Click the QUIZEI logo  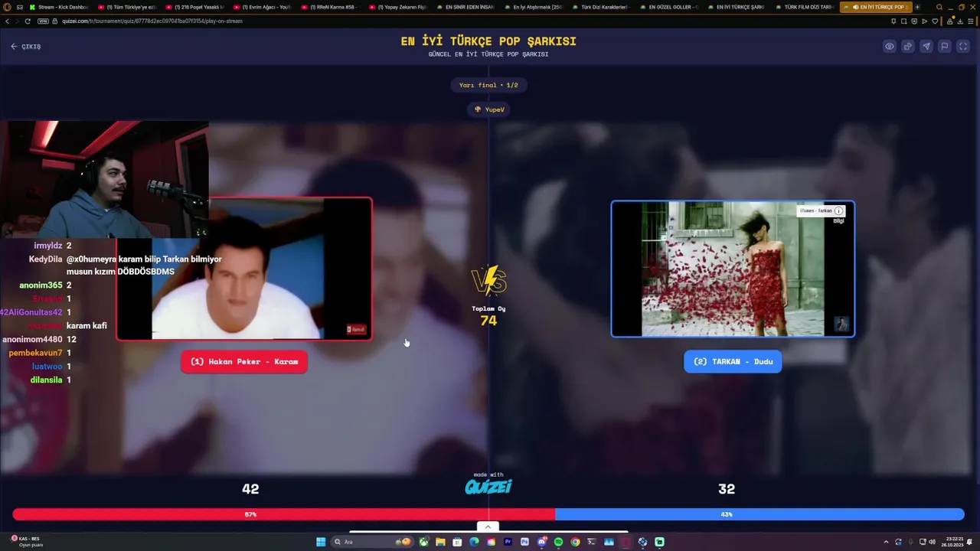point(488,486)
